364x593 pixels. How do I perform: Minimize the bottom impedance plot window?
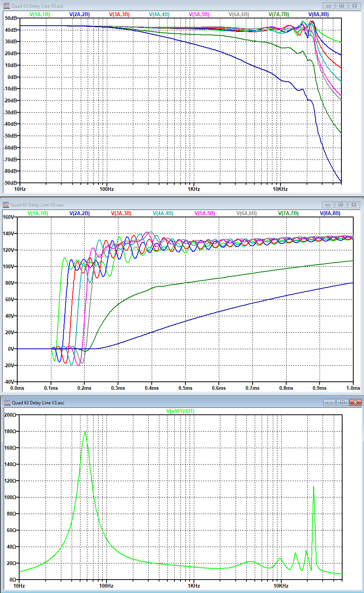(329, 402)
